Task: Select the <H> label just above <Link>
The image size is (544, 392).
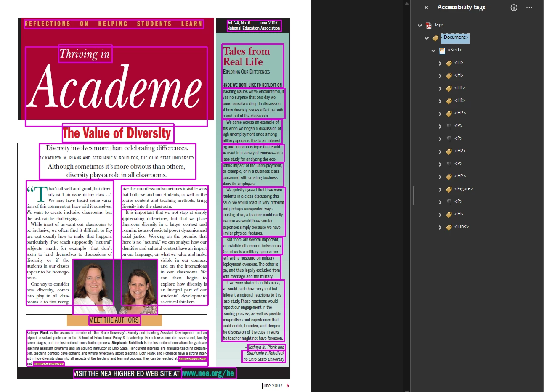Action: (x=459, y=214)
